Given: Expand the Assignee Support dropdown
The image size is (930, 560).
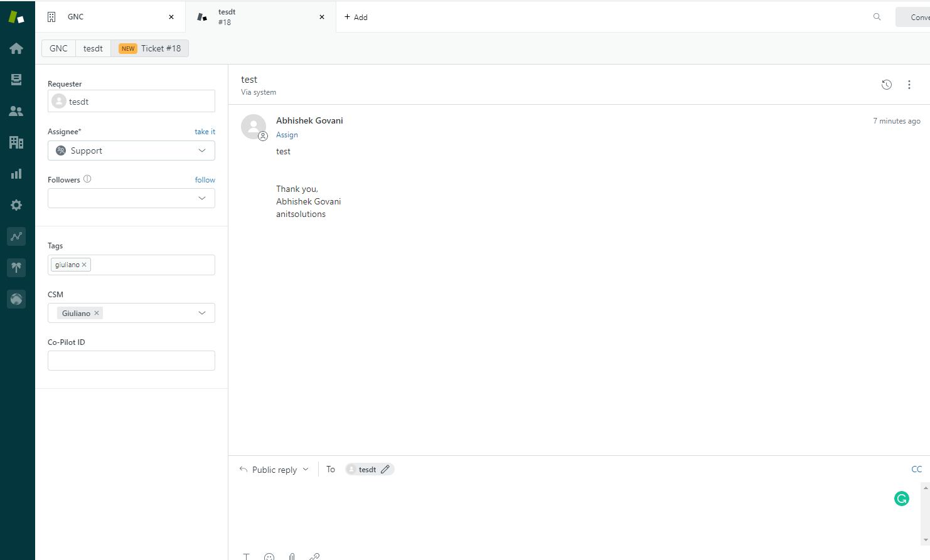Looking at the screenshot, I should (x=201, y=151).
